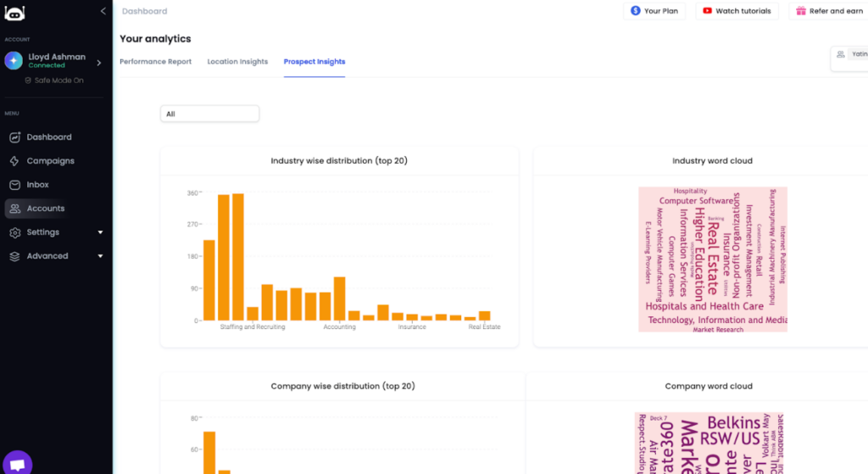The height and width of the screenshot is (474, 868).
Task: Click the Campaigns lightning icon
Action: coord(15,161)
